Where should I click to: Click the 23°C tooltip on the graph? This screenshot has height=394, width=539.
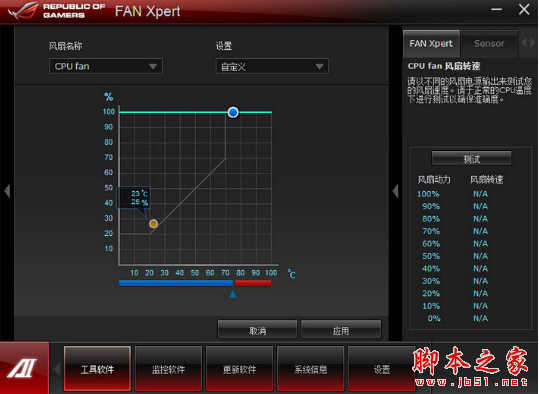tap(135, 198)
